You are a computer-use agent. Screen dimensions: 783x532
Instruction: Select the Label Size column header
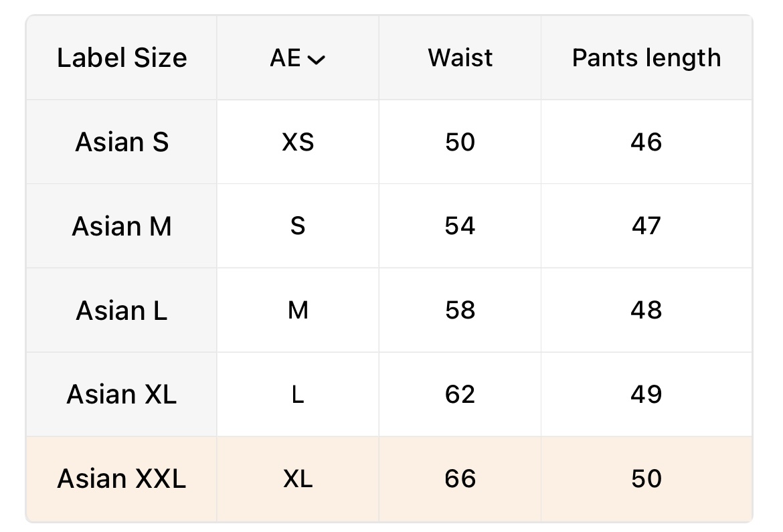point(122,58)
